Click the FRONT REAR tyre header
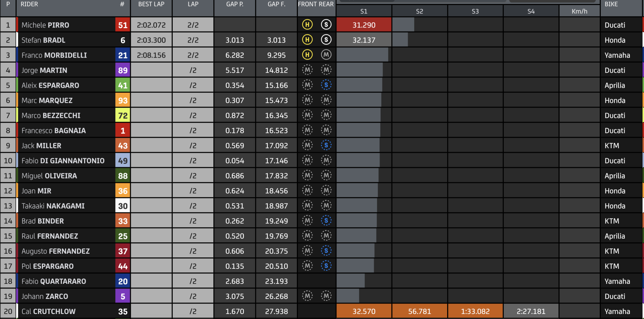This screenshot has height=319, width=644. (x=316, y=4)
